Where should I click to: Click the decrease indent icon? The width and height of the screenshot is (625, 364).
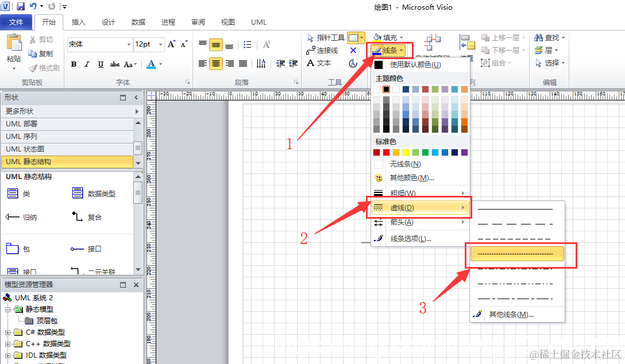pyautogui.click(x=280, y=63)
